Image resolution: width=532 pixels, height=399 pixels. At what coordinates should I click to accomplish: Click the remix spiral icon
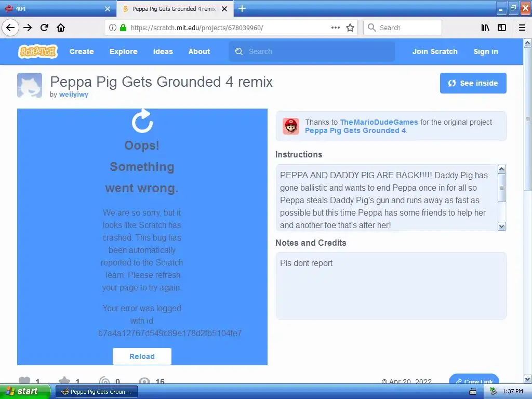point(104,381)
